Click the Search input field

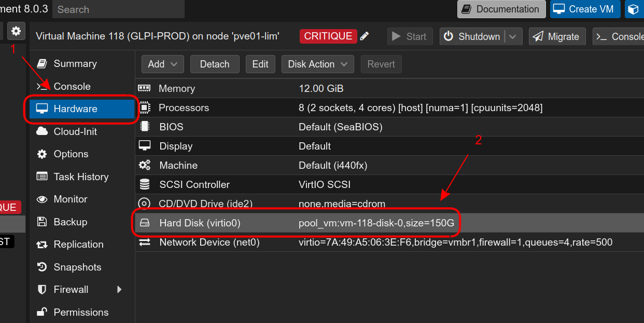(x=118, y=9)
